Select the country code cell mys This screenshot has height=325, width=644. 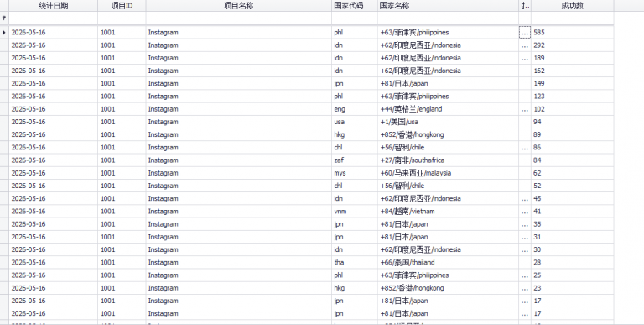[355, 173]
